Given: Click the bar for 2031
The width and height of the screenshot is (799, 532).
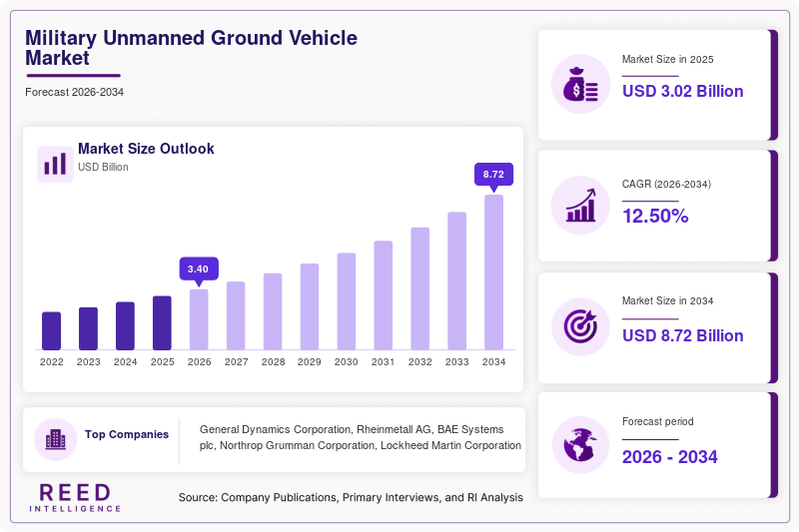Looking at the screenshot, I should click(x=384, y=295).
